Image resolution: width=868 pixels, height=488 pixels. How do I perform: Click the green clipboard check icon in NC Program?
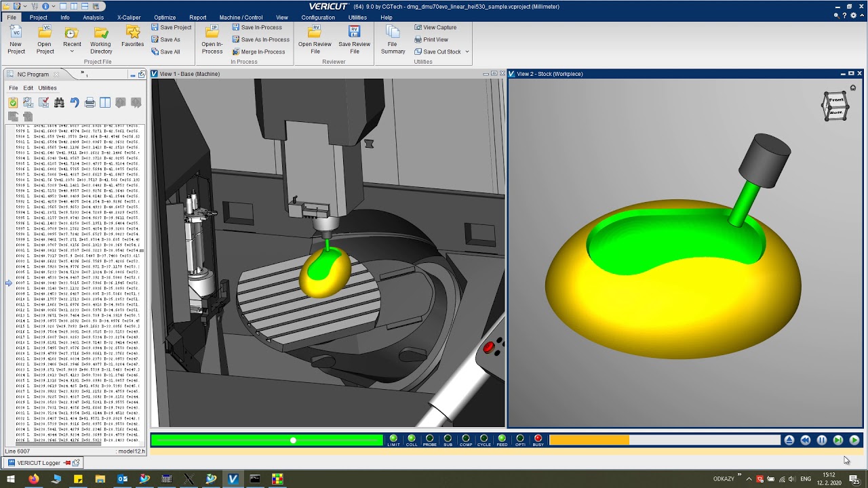13,102
